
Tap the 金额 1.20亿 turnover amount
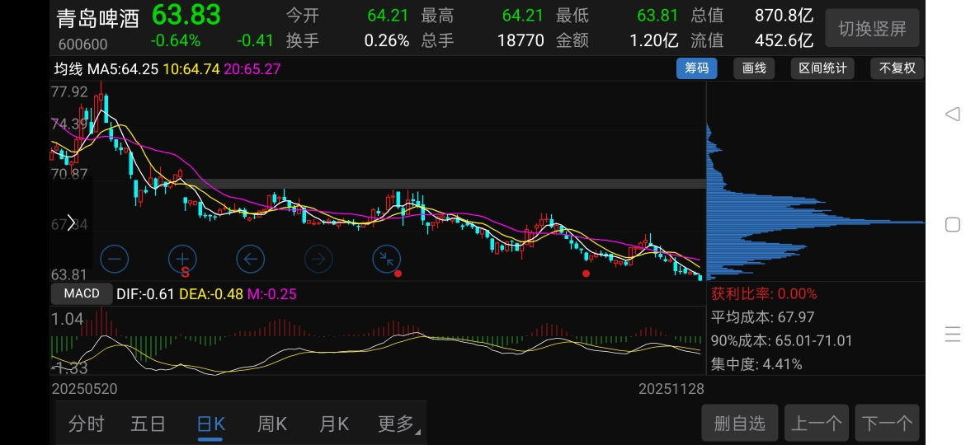[617, 40]
